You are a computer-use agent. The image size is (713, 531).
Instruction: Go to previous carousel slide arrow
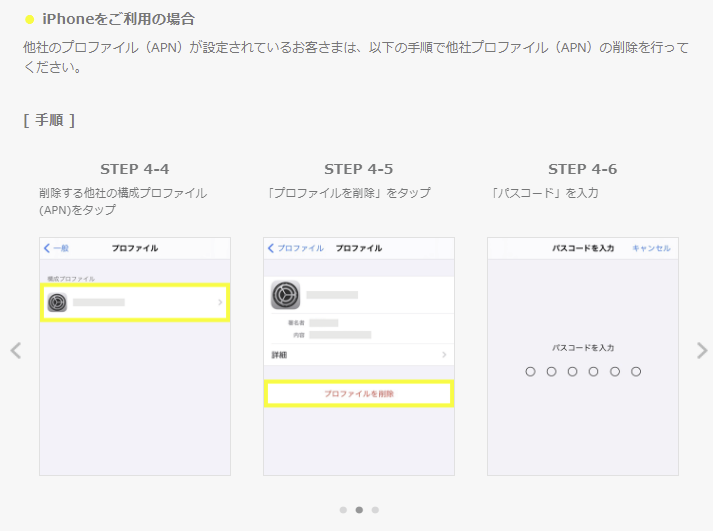[16, 351]
